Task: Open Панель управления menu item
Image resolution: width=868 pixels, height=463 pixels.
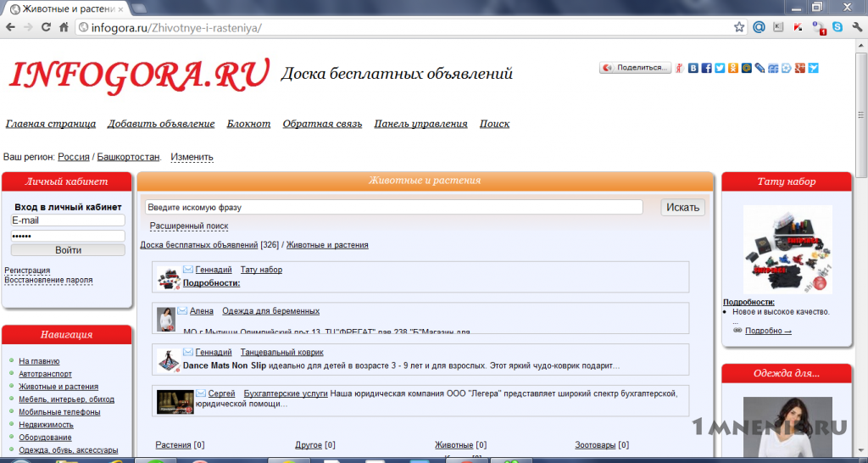Action: tap(420, 124)
